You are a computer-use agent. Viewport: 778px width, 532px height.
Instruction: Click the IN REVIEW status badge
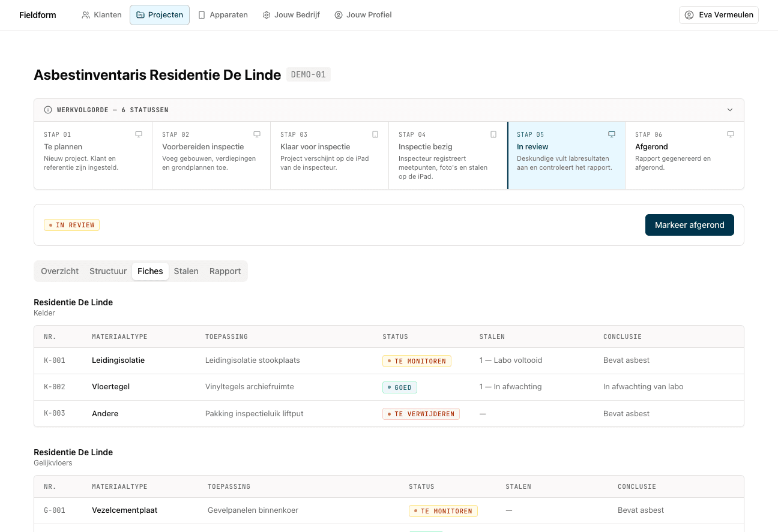coord(71,225)
